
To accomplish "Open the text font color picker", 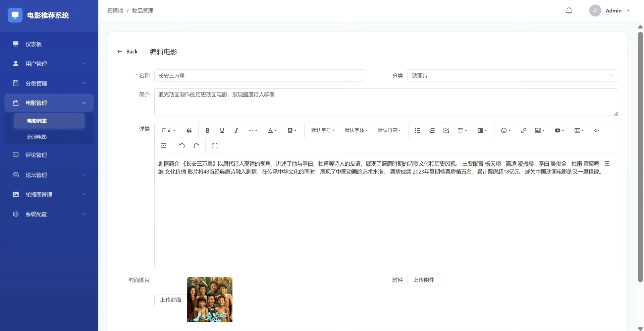I will point(272,131).
